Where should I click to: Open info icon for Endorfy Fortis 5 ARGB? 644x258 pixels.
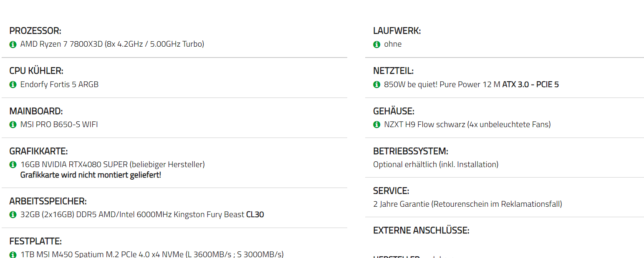[13, 84]
